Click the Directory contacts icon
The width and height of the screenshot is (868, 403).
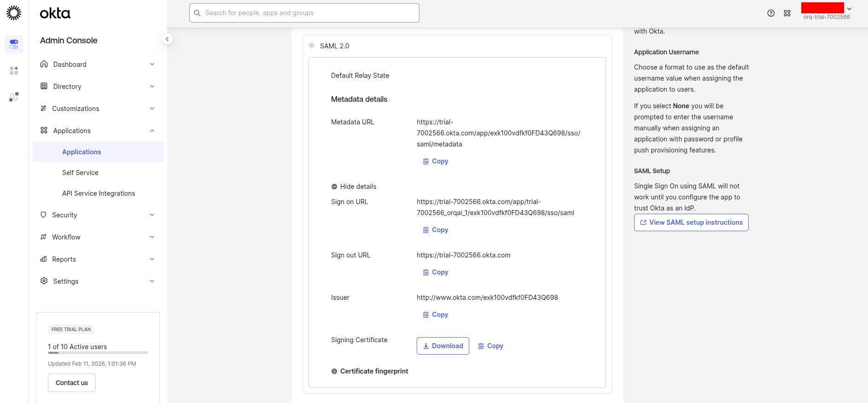pyautogui.click(x=44, y=86)
